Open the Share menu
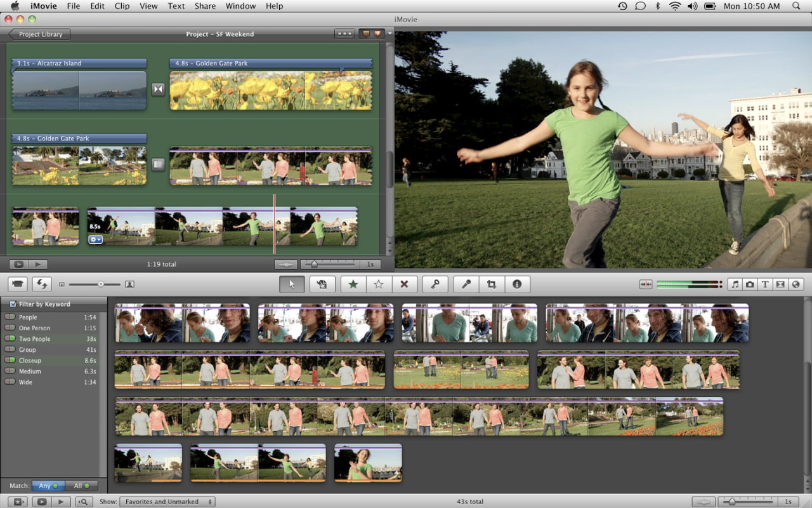This screenshot has width=812, height=508. tap(205, 6)
